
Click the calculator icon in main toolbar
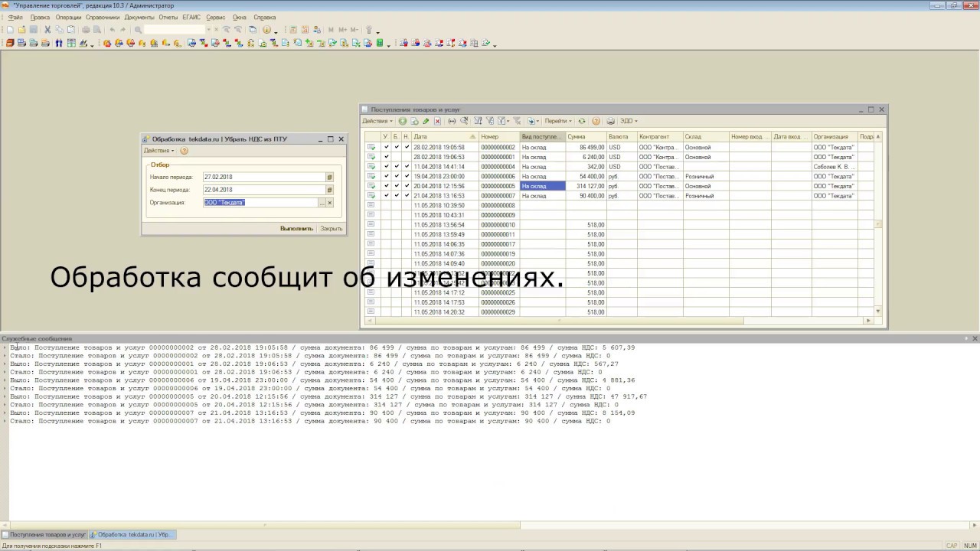293,30
